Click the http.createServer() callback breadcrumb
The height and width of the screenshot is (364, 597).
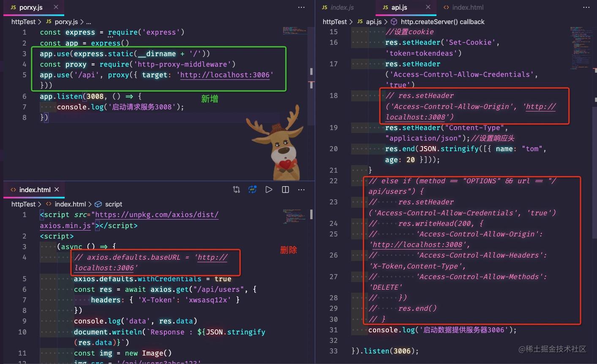[x=442, y=22]
